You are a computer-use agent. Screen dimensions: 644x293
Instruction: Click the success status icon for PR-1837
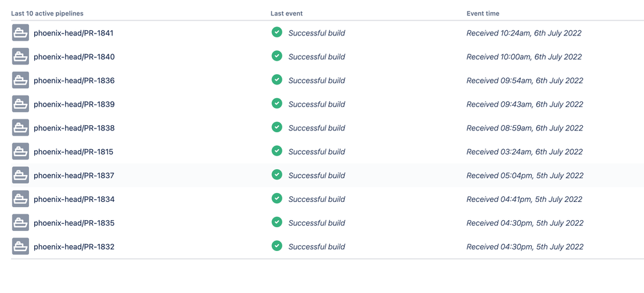tap(277, 175)
